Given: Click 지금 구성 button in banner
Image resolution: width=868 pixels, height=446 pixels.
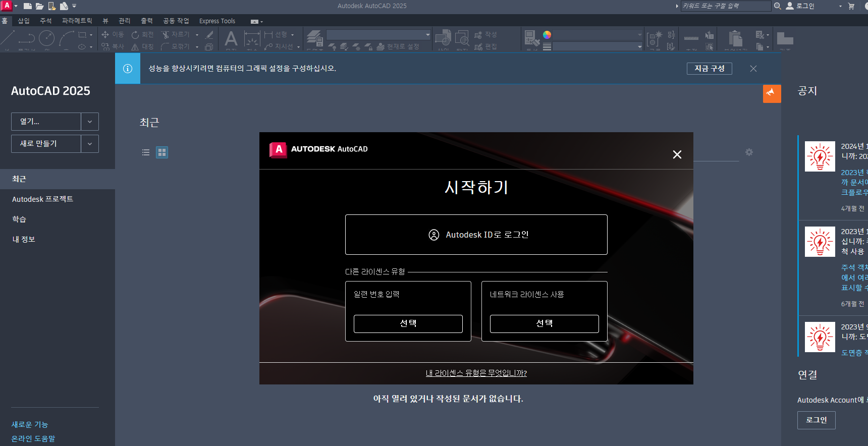Looking at the screenshot, I should (710, 69).
